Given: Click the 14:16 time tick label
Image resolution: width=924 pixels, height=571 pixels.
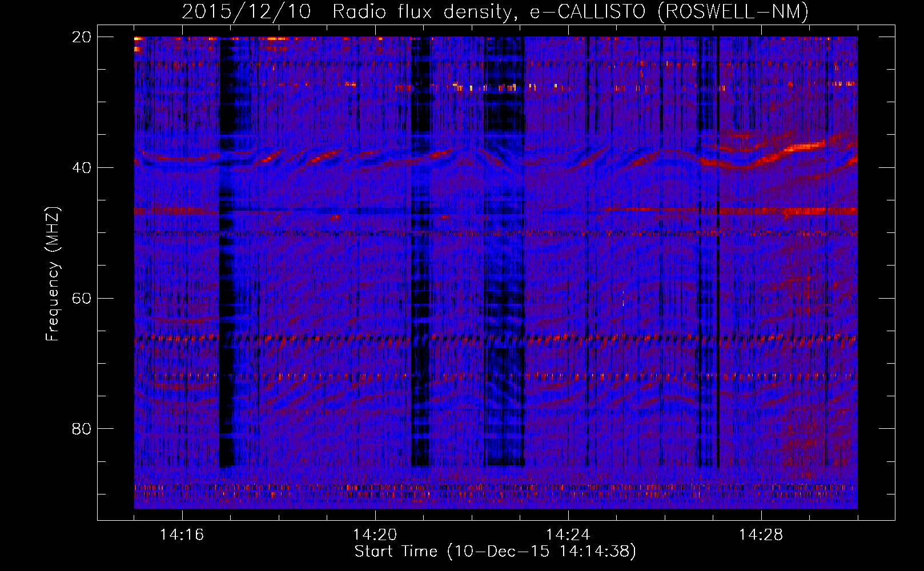Looking at the screenshot, I should coord(182,535).
